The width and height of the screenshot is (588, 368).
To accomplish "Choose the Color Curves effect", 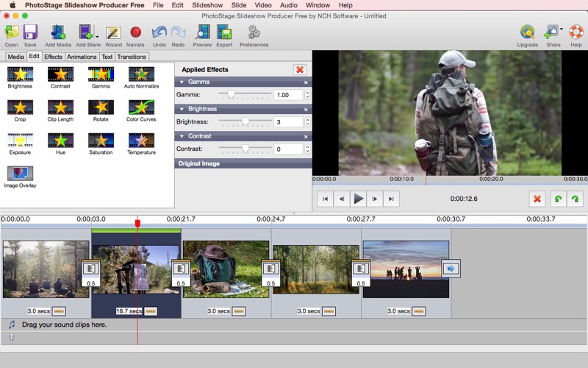I will click(141, 107).
